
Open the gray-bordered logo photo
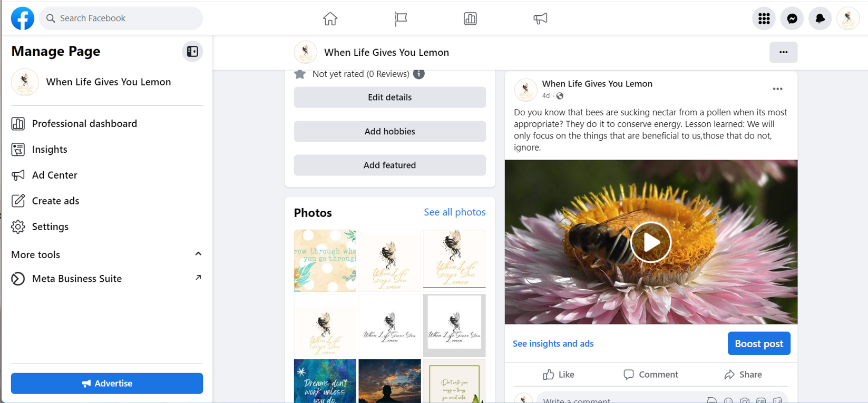pos(454,326)
